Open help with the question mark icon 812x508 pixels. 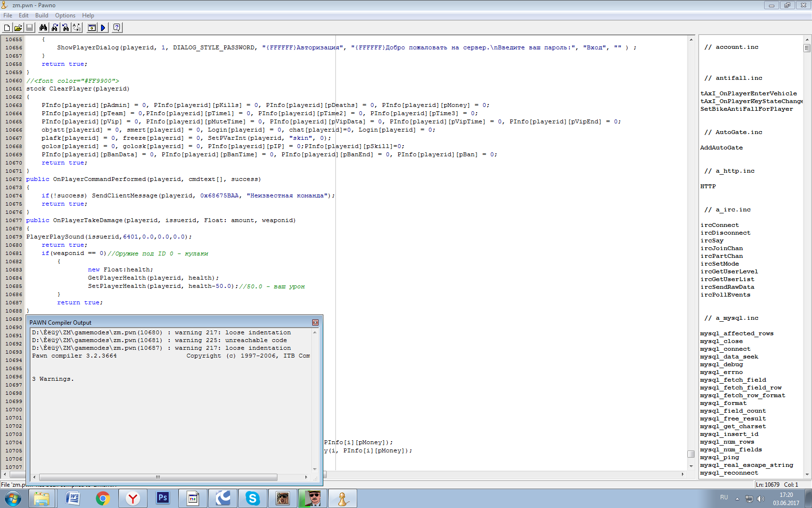coord(117,28)
